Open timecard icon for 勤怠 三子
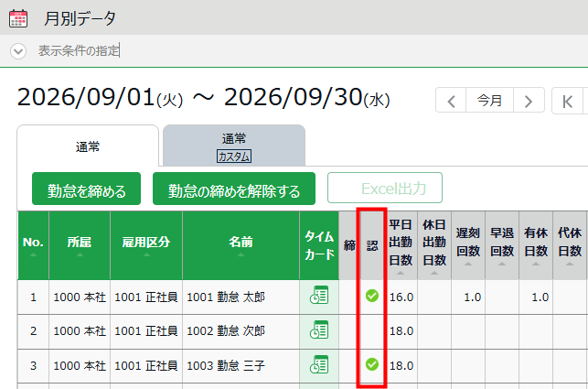Screen dimensions: 588x389 point(319,364)
